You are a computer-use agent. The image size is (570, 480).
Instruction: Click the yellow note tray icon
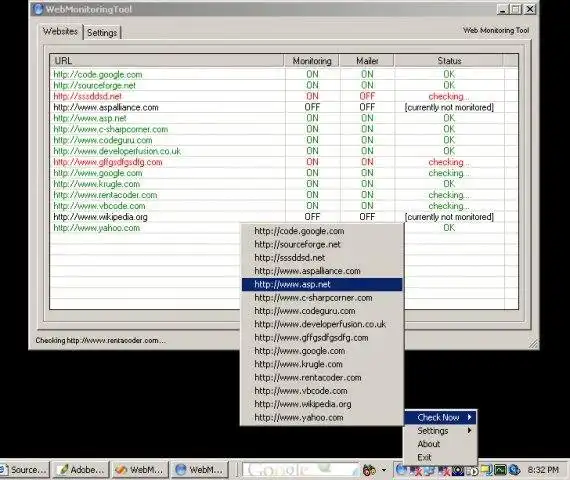point(486,470)
